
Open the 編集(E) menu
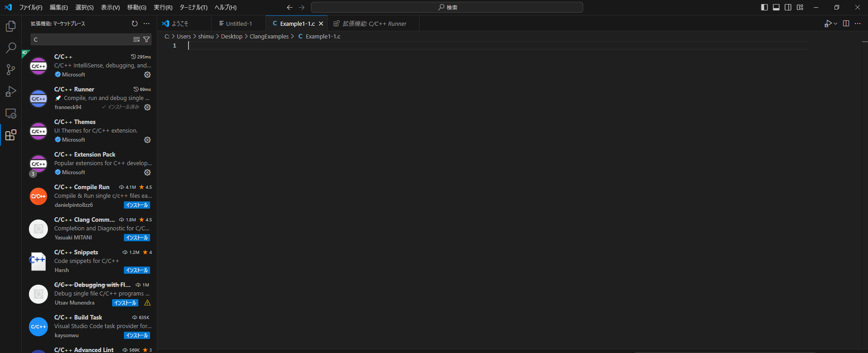click(x=59, y=7)
